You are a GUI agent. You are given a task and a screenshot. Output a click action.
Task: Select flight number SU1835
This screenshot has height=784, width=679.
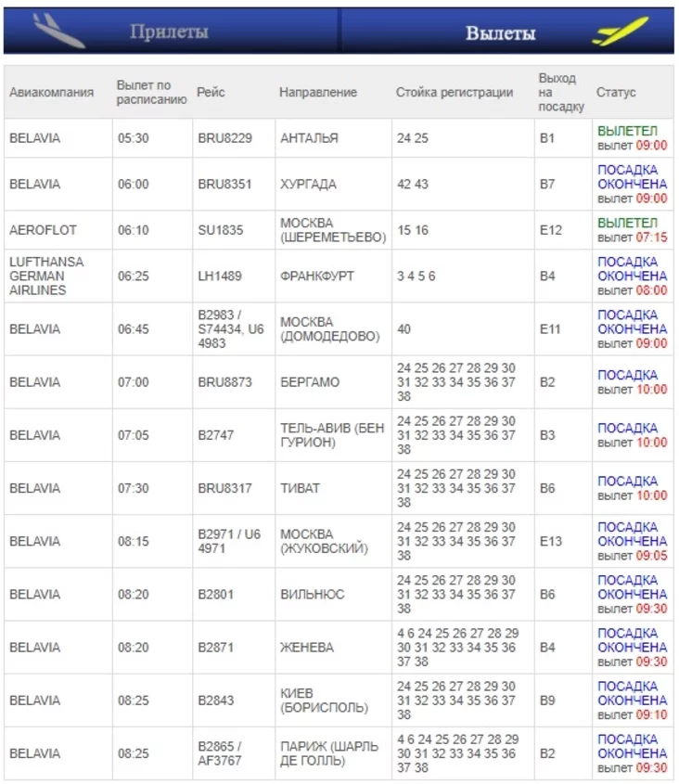[221, 230]
